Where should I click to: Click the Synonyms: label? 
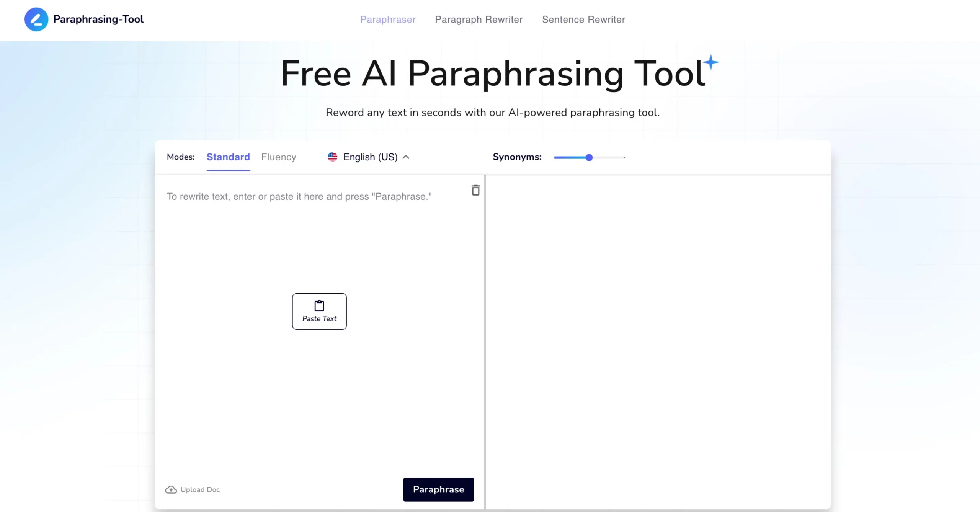(517, 157)
